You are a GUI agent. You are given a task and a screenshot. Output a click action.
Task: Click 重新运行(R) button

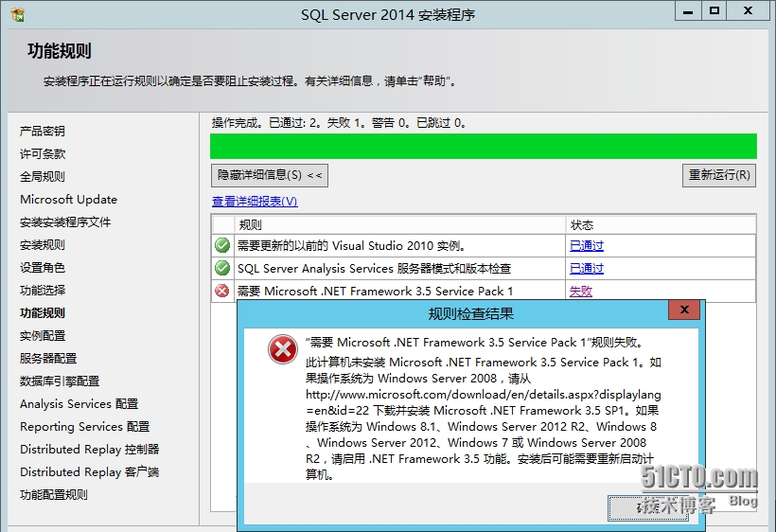pyautogui.click(x=719, y=175)
